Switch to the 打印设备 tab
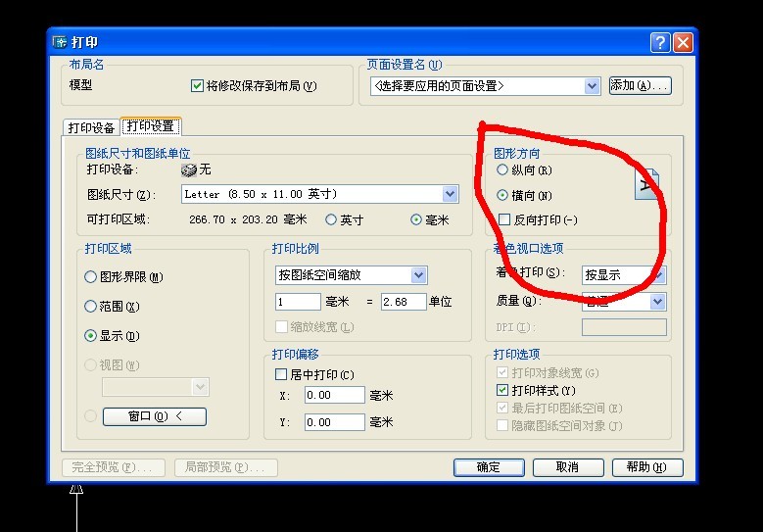763x532 pixels. click(91, 127)
